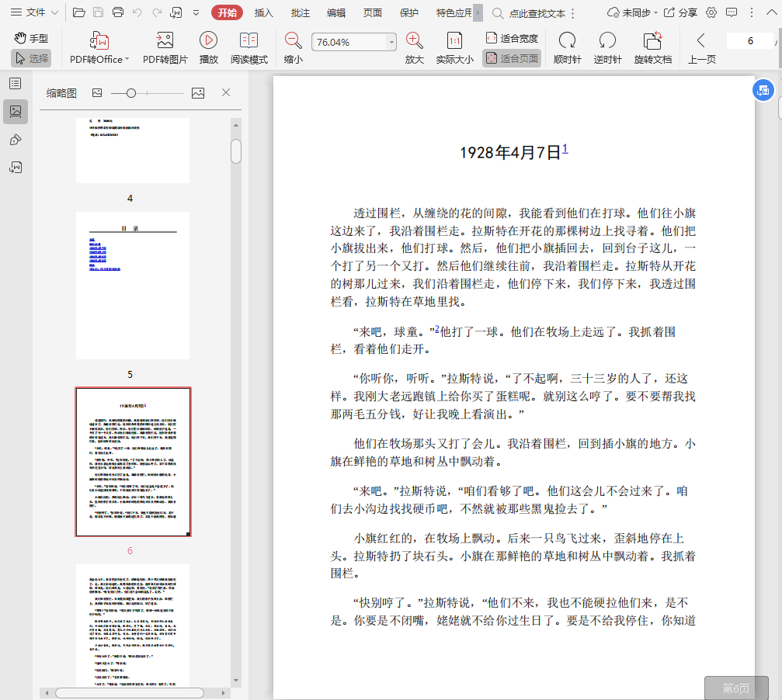Open the 保护 tab
The image size is (782, 700).
point(409,13)
